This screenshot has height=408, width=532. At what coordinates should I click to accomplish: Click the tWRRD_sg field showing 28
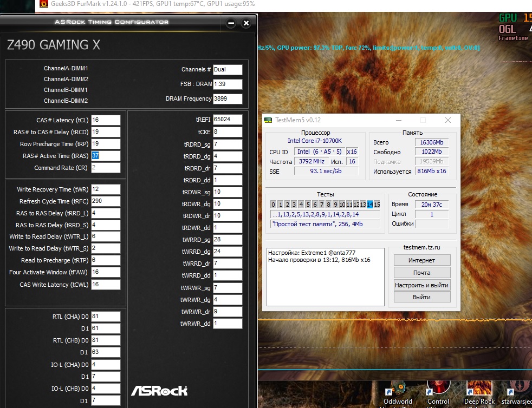click(228, 240)
